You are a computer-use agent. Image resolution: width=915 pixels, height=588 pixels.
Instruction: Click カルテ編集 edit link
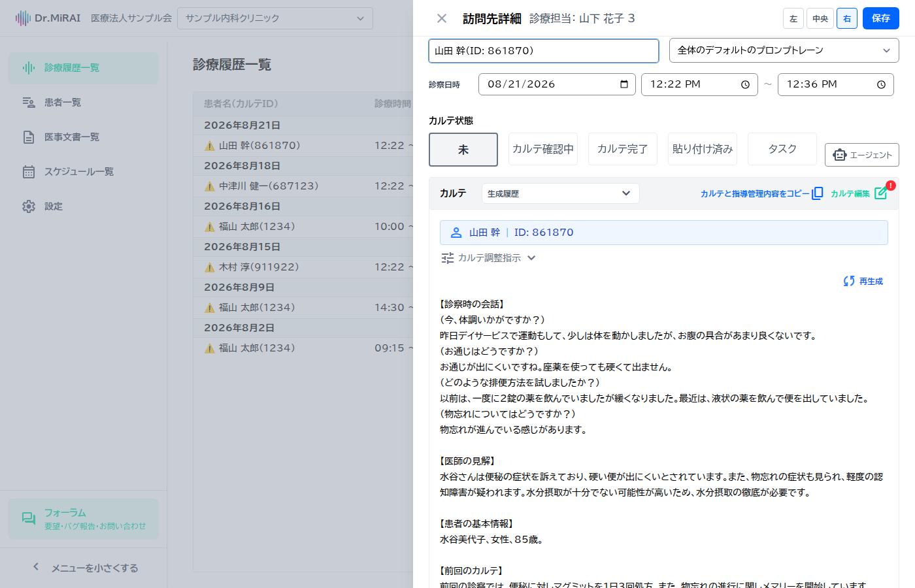(850, 193)
